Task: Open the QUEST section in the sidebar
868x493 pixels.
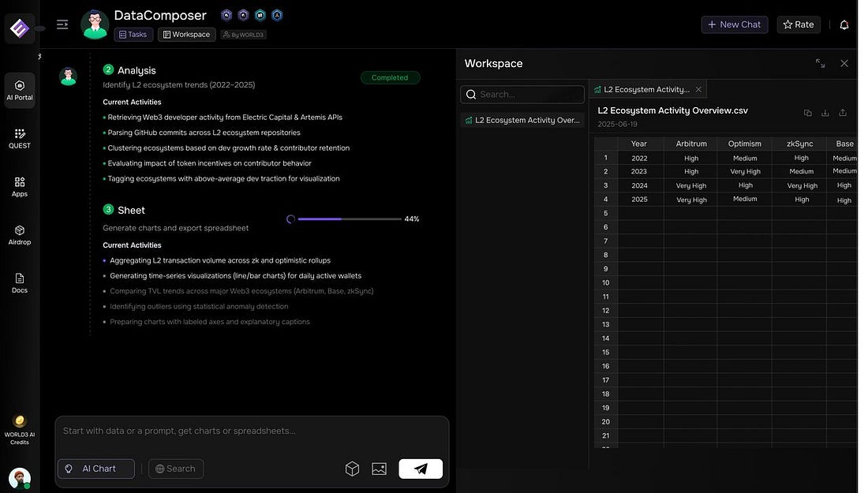Action: [20, 138]
